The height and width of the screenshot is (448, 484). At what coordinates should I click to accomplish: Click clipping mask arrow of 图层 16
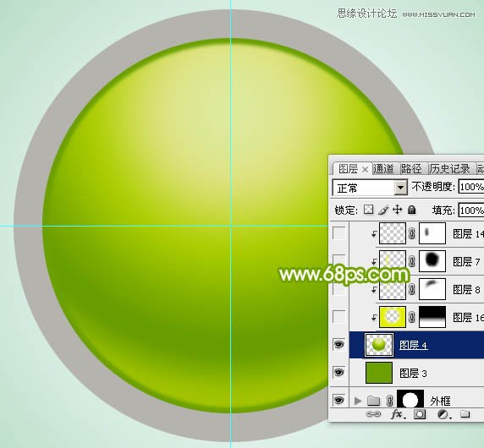[374, 318]
